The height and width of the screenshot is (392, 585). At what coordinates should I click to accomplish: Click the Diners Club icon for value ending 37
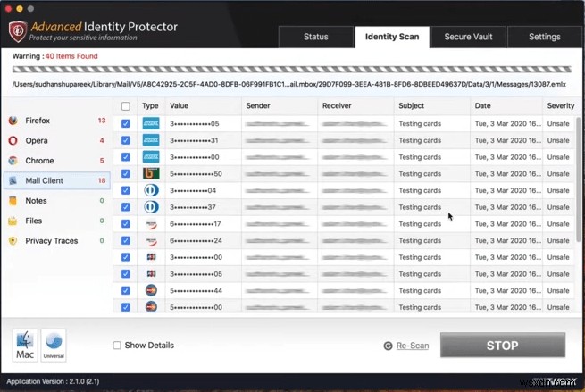(x=151, y=207)
